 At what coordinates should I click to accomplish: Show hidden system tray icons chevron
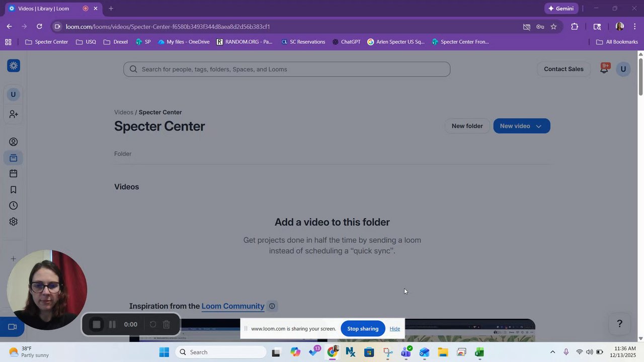click(x=552, y=352)
